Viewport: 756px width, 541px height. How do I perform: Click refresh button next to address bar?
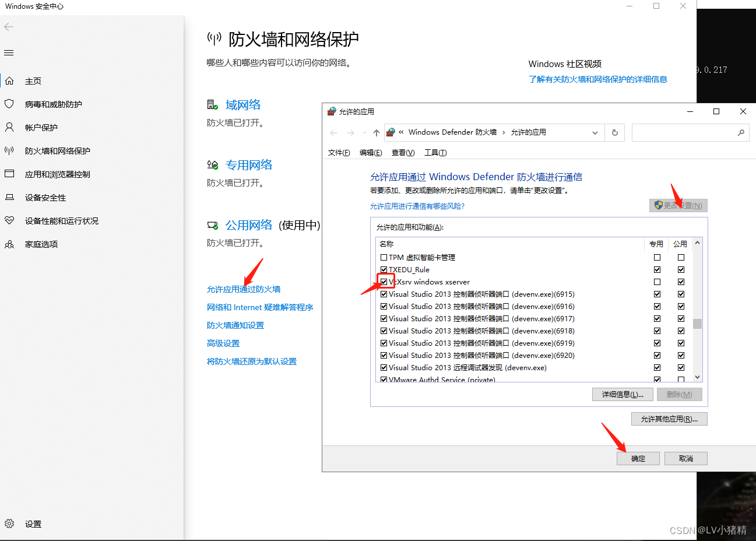614,133
